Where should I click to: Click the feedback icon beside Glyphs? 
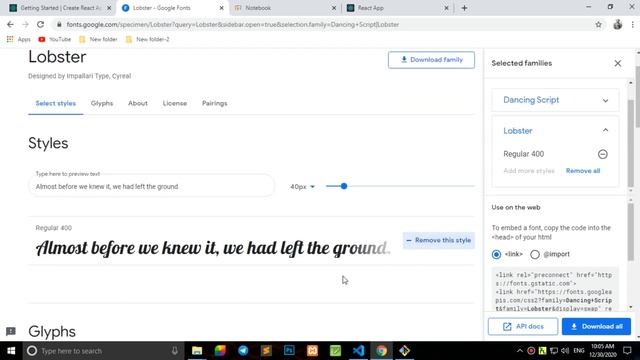[x=11, y=331]
